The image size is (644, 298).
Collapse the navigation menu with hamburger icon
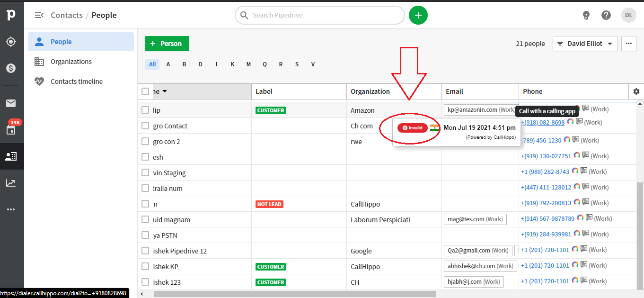pos(39,15)
